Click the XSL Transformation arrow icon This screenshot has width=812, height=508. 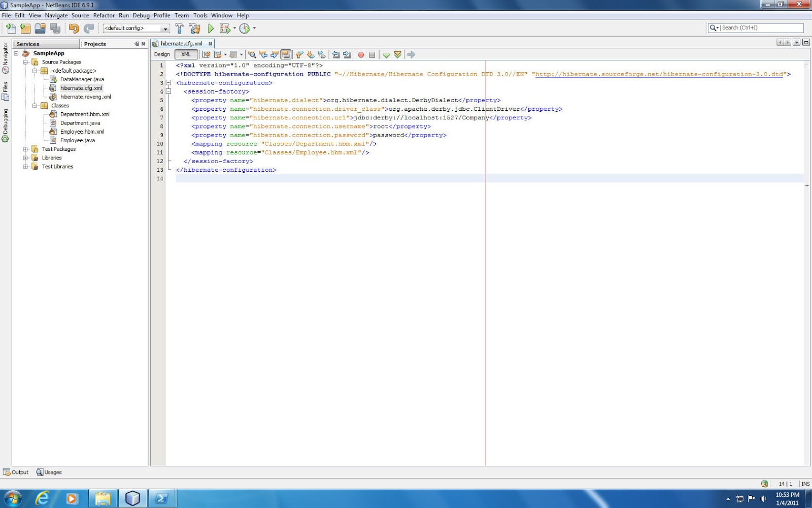pos(411,54)
